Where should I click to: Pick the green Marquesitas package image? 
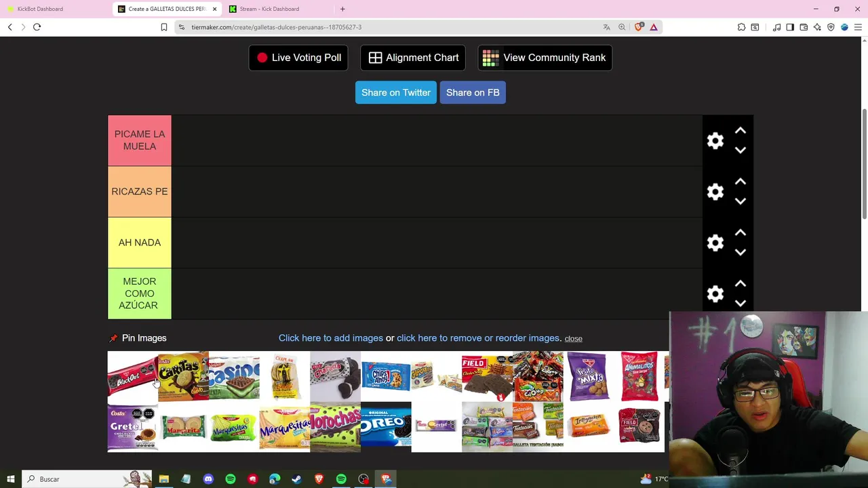click(234, 427)
